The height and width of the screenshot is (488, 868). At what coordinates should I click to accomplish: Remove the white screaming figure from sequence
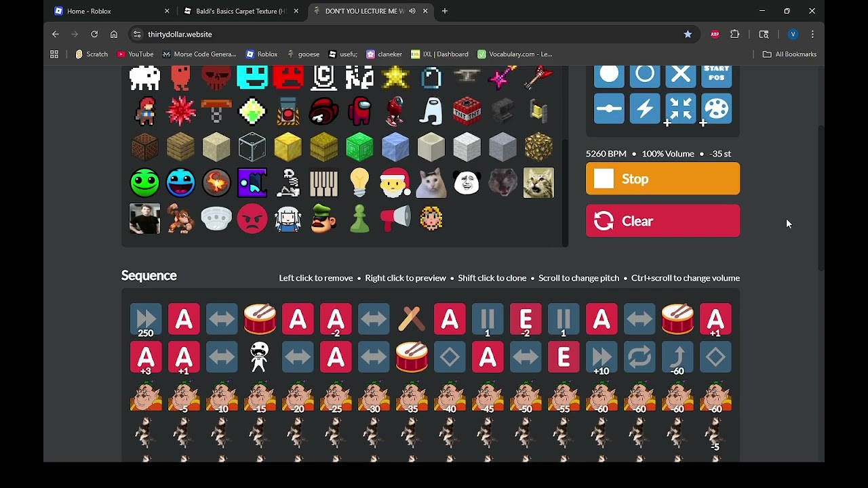click(260, 357)
